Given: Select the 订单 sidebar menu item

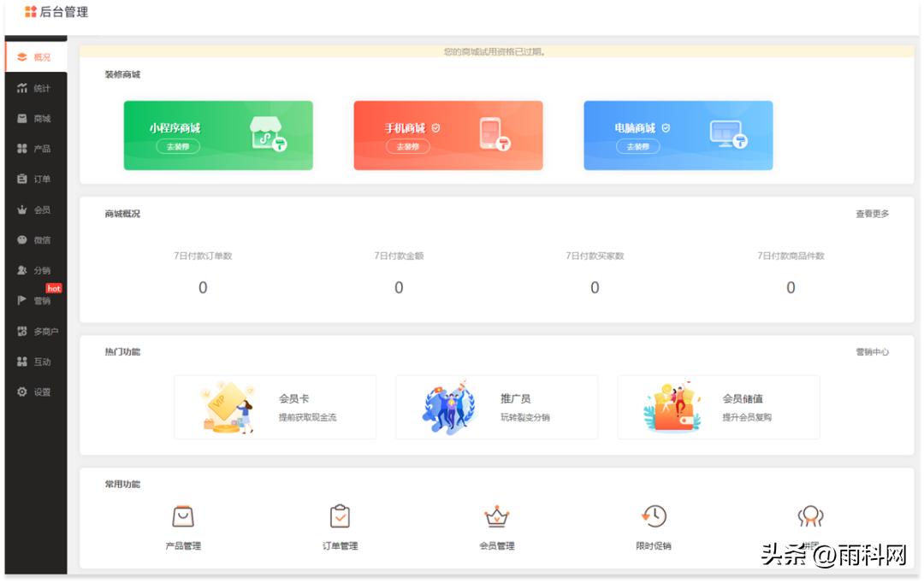Looking at the screenshot, I should 30,180.
